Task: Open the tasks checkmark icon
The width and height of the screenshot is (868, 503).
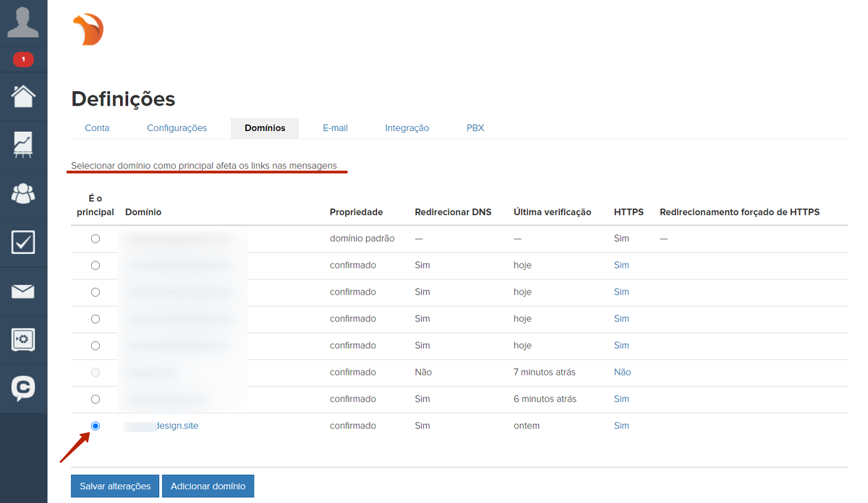Action: (x=23, y=242)
